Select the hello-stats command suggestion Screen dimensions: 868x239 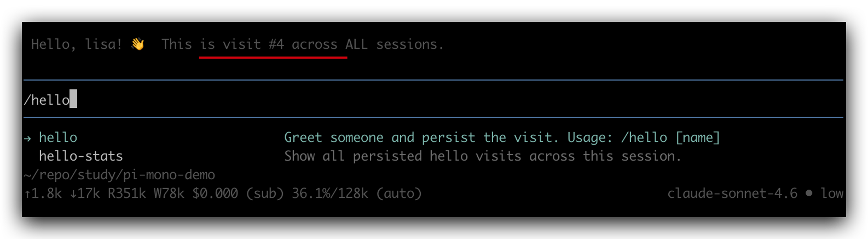point(81,156)
